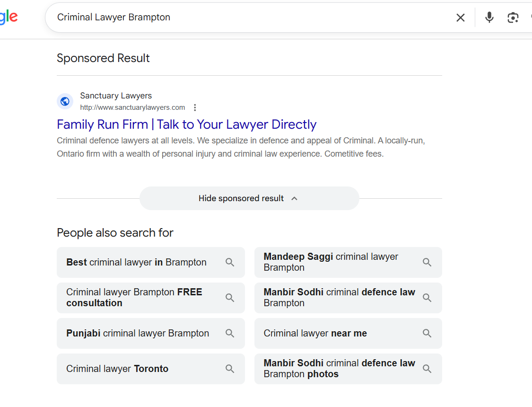Open the Family Run Firm ad headline link
This screenshot has height=407, width=532.
[x=187, y=124]
